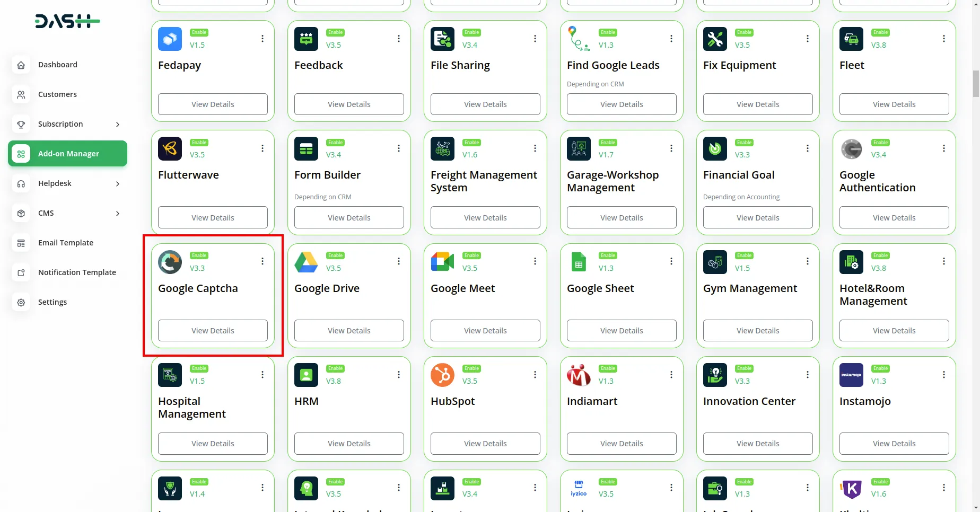Click the page vertical scrollbar thumb
Screen dimensions: 980x512
tap(976, 84)
